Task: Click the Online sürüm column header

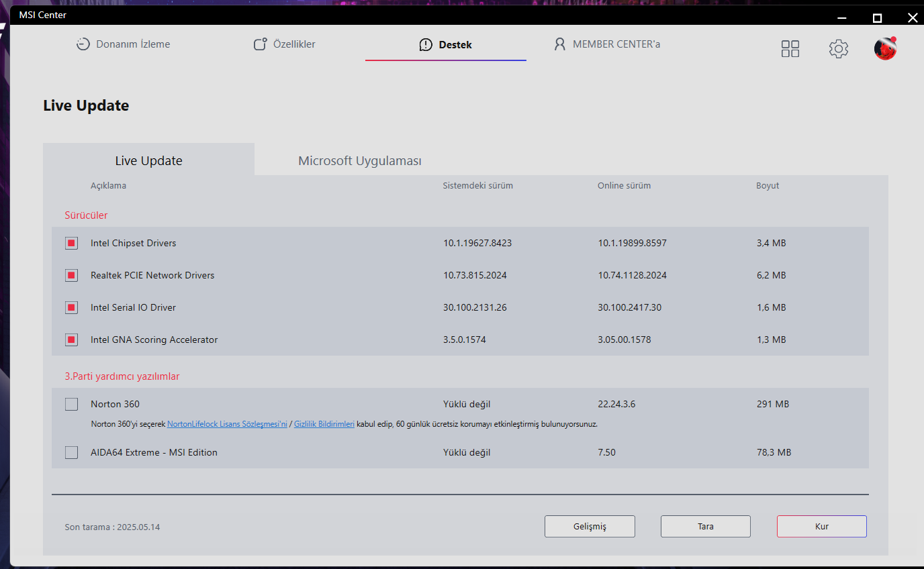Action: point(624,185)
